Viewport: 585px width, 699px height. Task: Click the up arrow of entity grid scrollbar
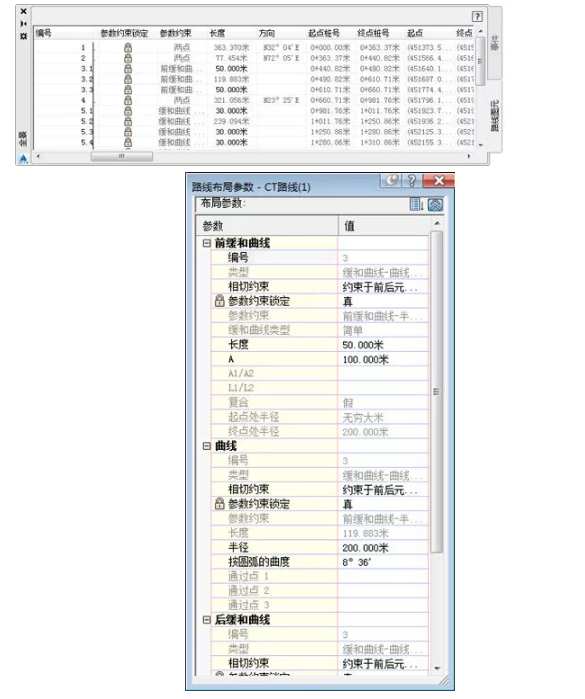[x=481, y=32]
